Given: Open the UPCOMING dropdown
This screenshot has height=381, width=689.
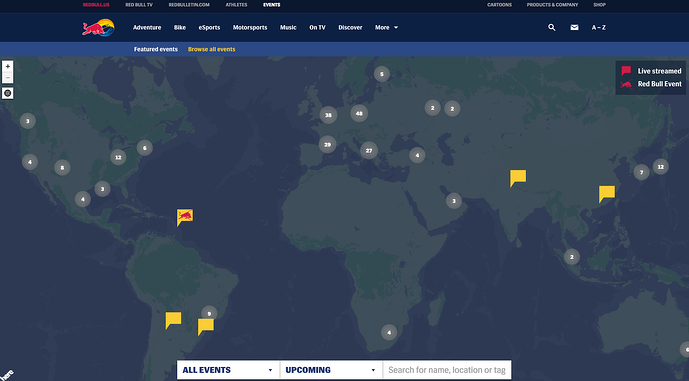Looking at the screenshot, I should pyautogui.click(x=331, y=370).
